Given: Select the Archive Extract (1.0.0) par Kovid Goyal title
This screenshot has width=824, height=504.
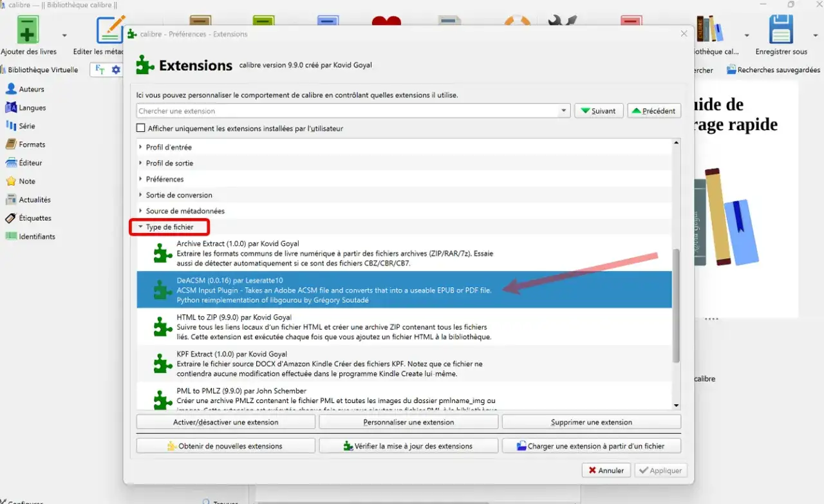Looking at the screenshot, I should (x=238, y=244).
